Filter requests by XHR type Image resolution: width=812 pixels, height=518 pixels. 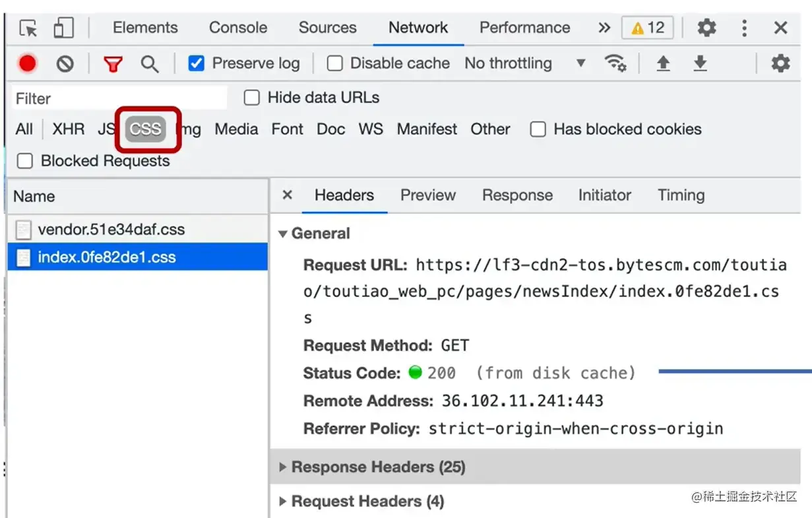coord(69,129)
